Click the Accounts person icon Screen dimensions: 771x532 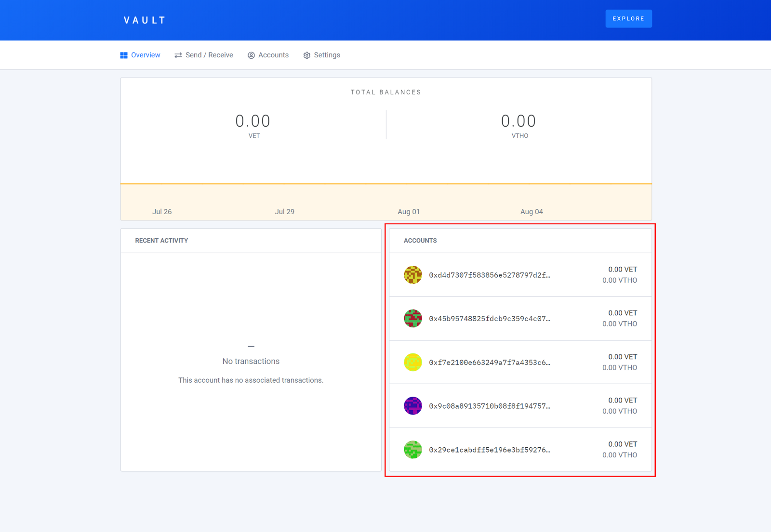(251, 55)
